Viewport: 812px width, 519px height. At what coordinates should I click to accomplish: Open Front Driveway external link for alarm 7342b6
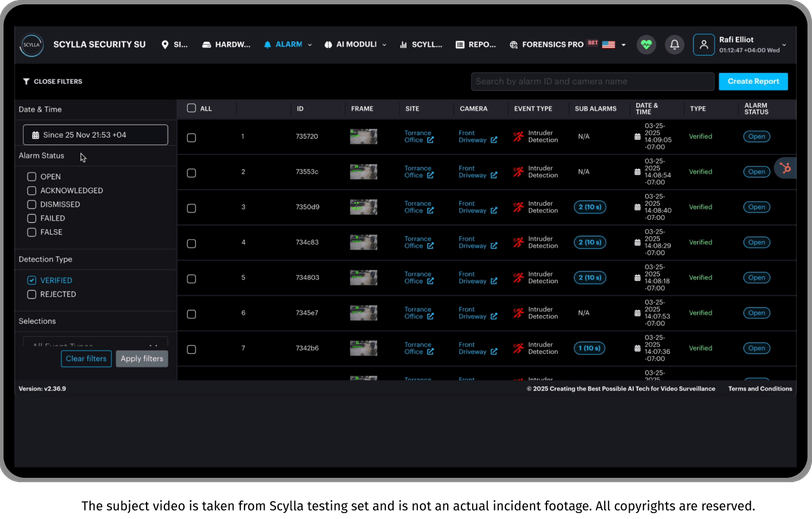click(x=494, y=351)
